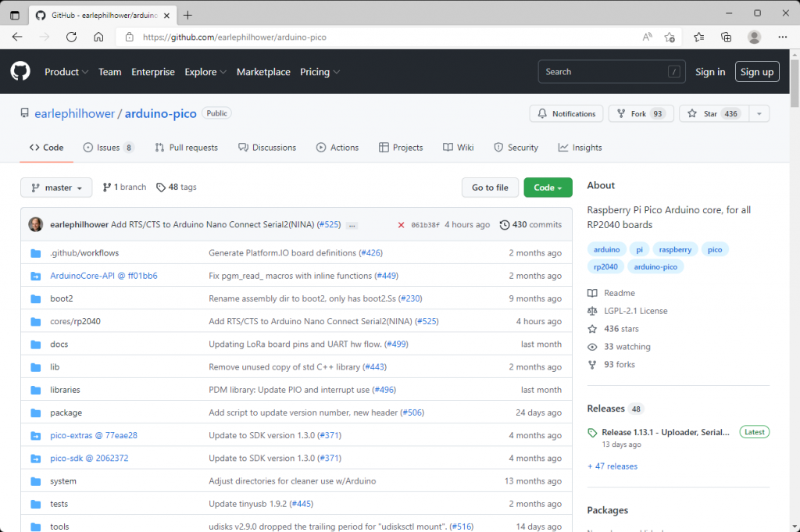Open the boot2 folder

coord(61,298)
